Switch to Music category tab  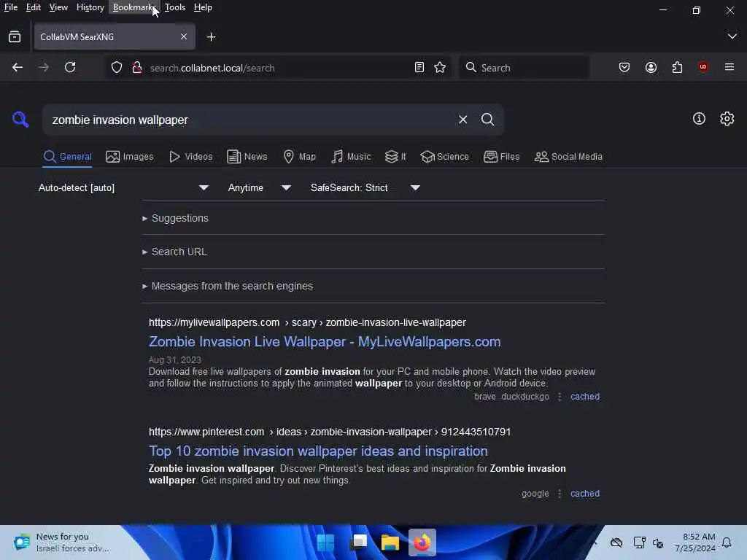(351, 157)
